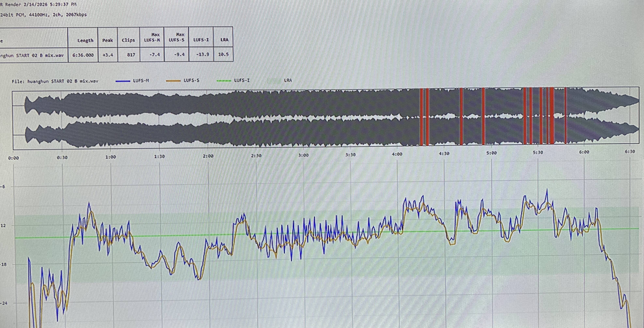This screenshot has width=644, height=328.
Task: Select the +3.4 peak value cell
Action: tap(108, 55)
